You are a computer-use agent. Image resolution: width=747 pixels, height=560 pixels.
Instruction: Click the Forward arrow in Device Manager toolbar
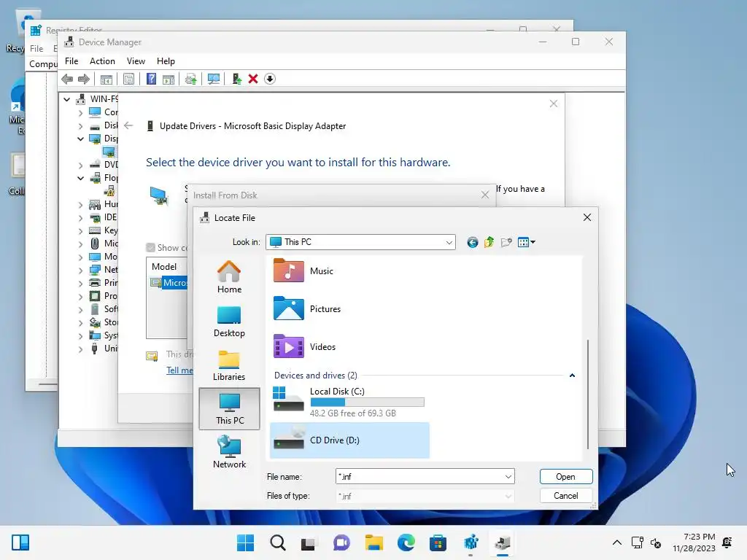coord(84,79)
